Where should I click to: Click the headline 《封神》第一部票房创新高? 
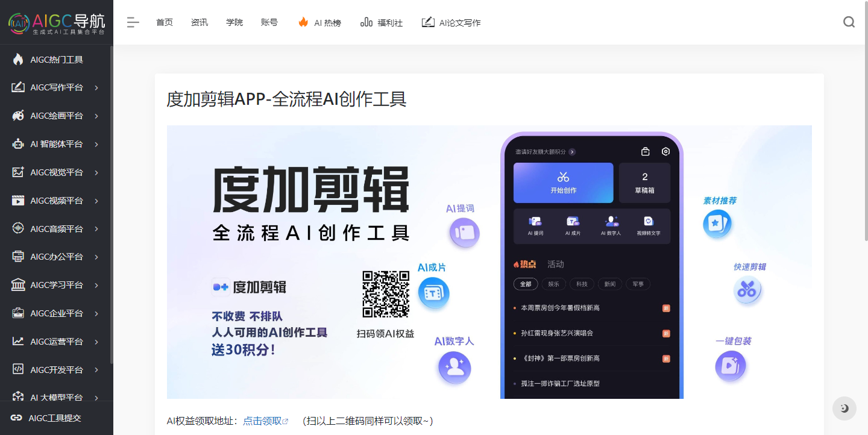point(561,358)
